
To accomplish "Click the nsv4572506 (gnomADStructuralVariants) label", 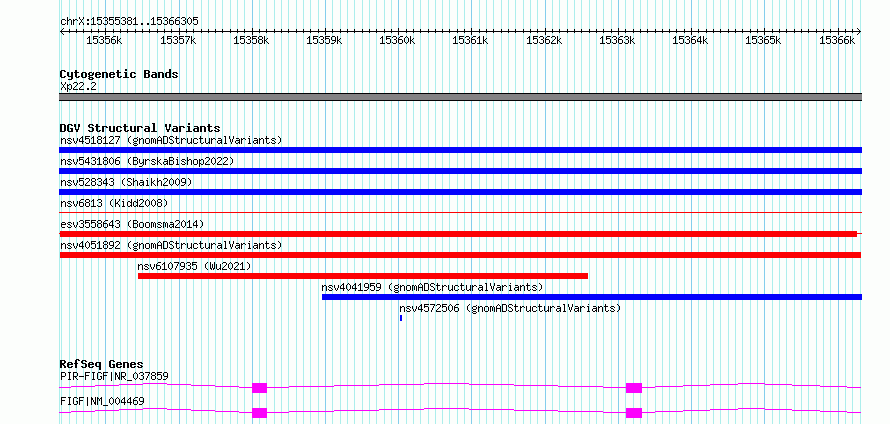I will [510, 308].
